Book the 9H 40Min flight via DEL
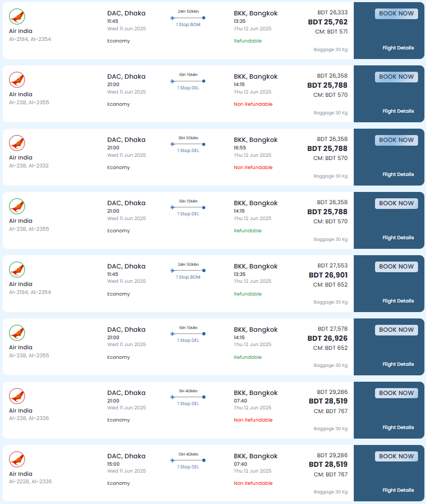Image resolution: width=426 pixels, height=504 pixels. pyautogui.click(x=396, y=393)
